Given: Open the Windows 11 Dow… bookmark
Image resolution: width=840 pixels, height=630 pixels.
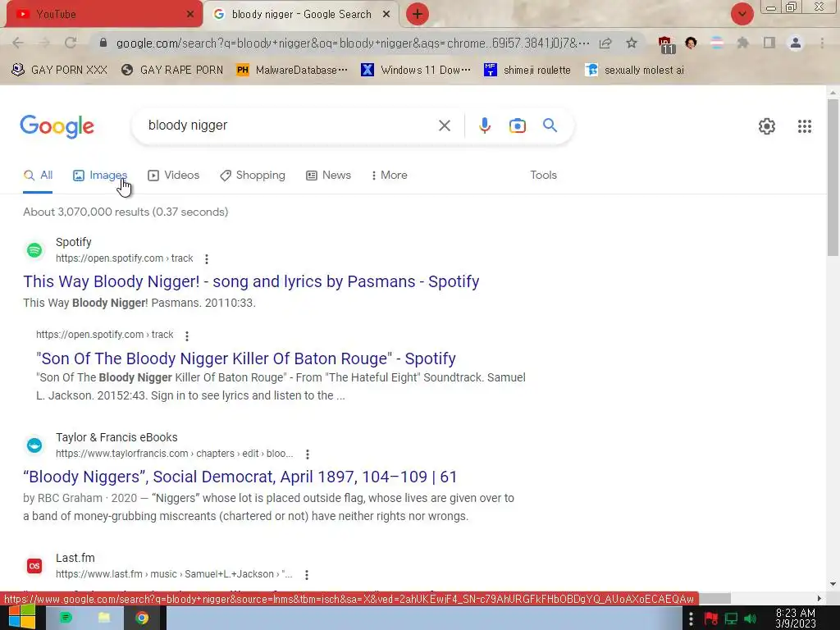Looking at the screenshot, I should click(x=416, y=71).
